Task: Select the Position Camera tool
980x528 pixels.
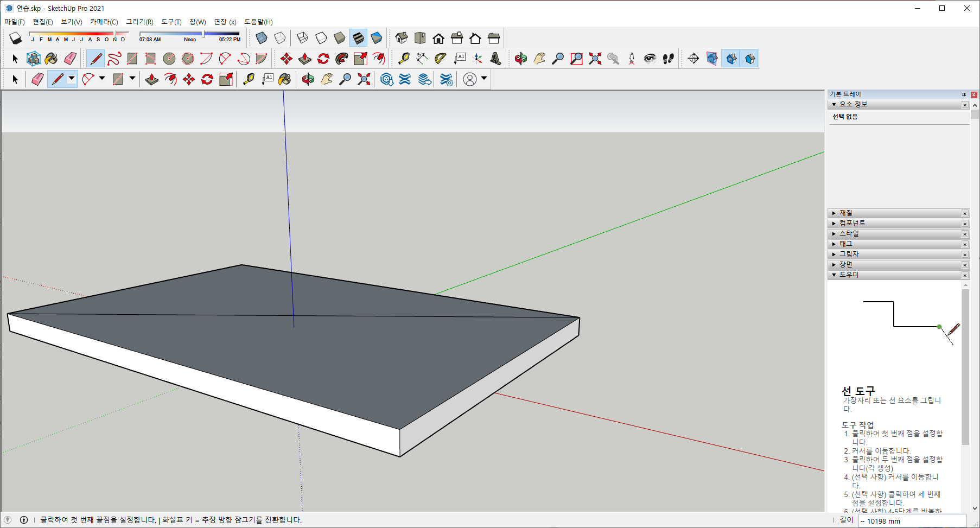Action: pos(632,59)
